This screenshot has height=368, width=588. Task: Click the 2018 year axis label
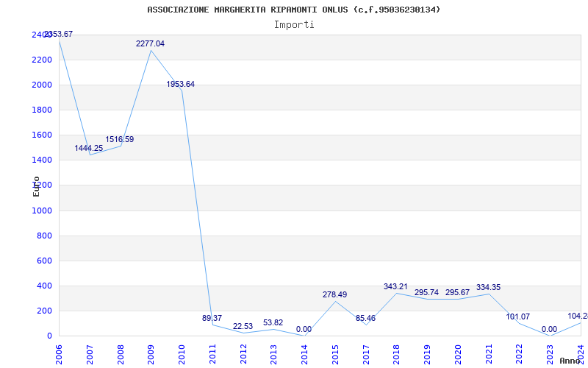[x=397, y=355]
